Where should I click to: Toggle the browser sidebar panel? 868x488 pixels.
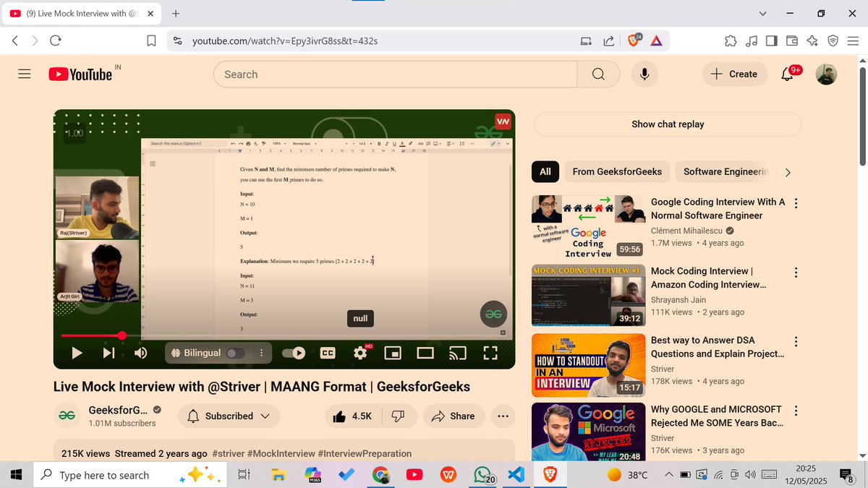tap(771, 41)
